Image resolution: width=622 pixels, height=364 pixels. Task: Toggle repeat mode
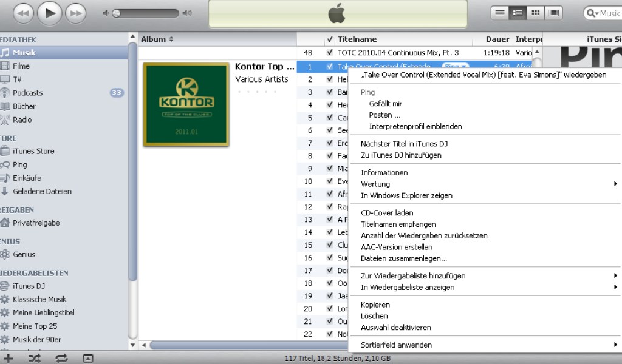(61, 359)
